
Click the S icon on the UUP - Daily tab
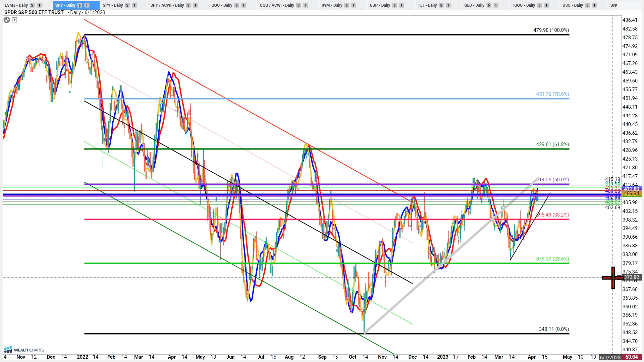pos(394,5)
